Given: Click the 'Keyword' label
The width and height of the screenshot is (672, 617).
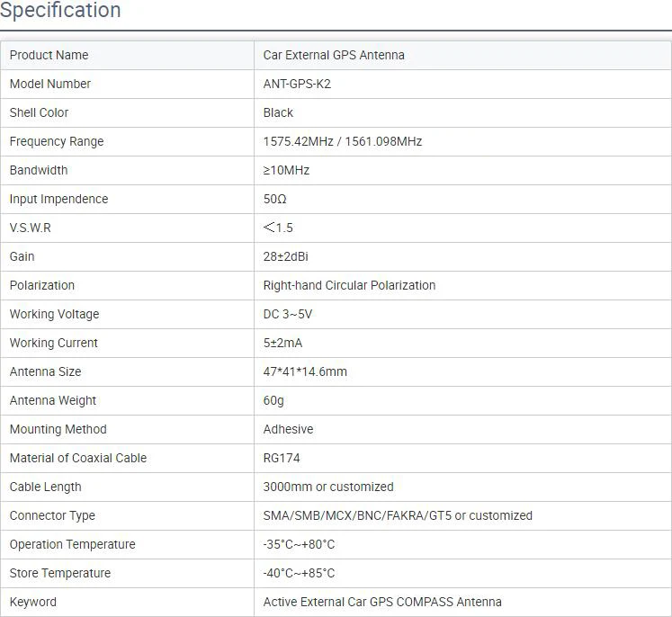Looking at the screenshot, I should pos(33,602).
